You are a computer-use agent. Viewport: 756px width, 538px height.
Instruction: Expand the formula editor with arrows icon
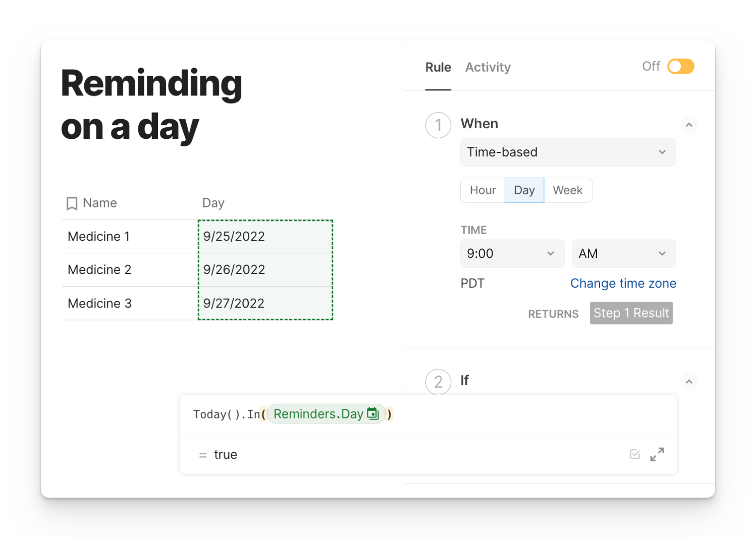pos(657,454)
